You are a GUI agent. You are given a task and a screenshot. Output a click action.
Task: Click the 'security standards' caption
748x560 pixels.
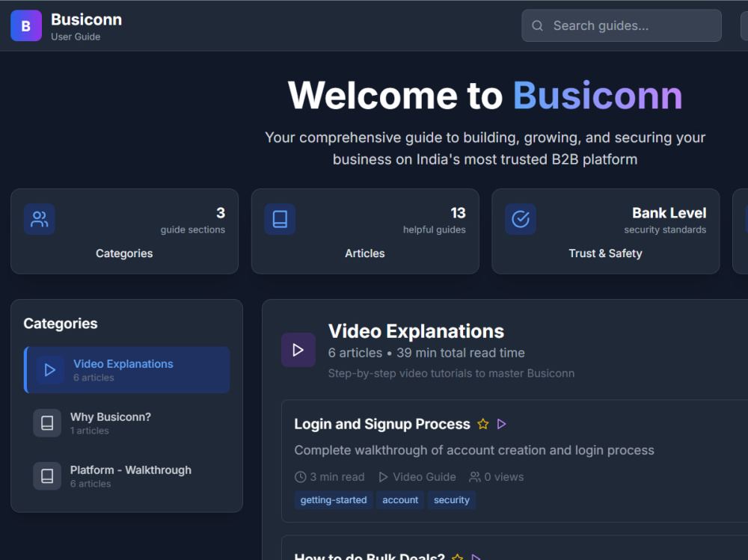[x=665, y=230]
